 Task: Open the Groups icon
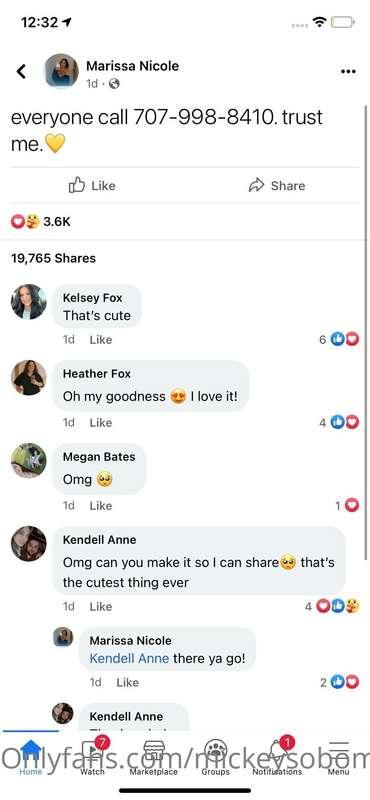[x=215, y=752]
